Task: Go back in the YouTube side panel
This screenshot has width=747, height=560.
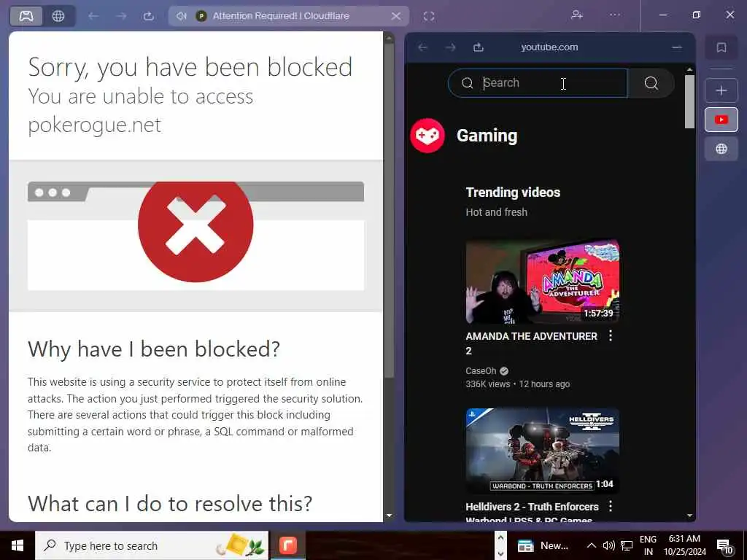Action: 422,47
